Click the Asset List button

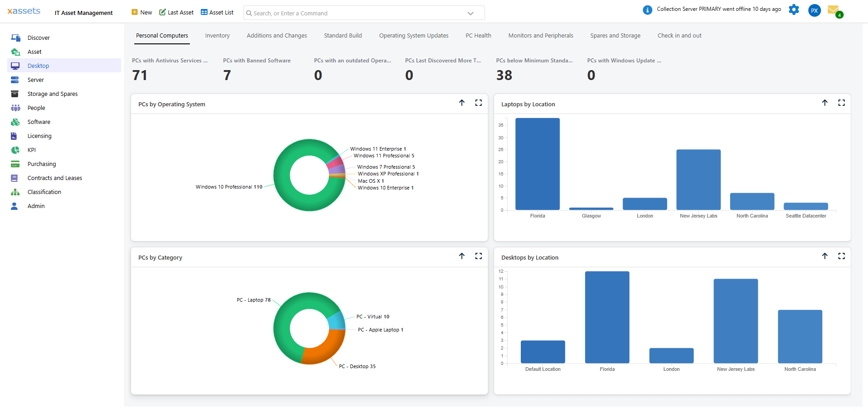217,12
